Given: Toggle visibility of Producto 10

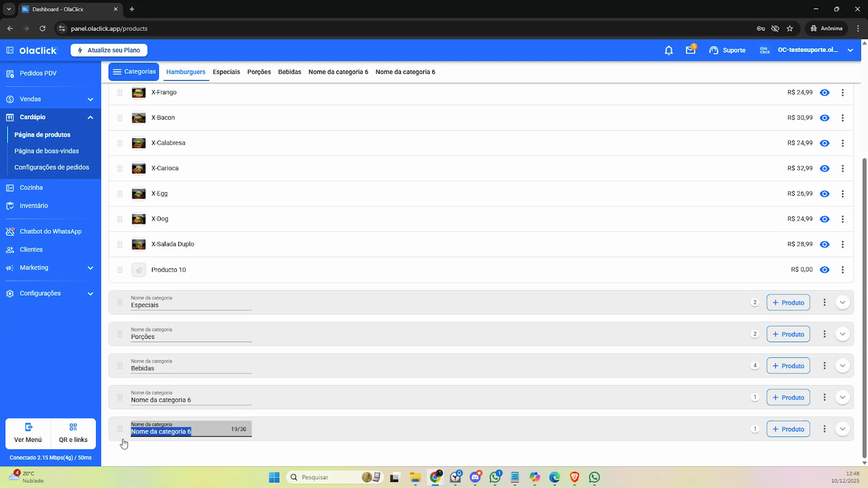Looking at the screenshot, I should coord(825,270).
